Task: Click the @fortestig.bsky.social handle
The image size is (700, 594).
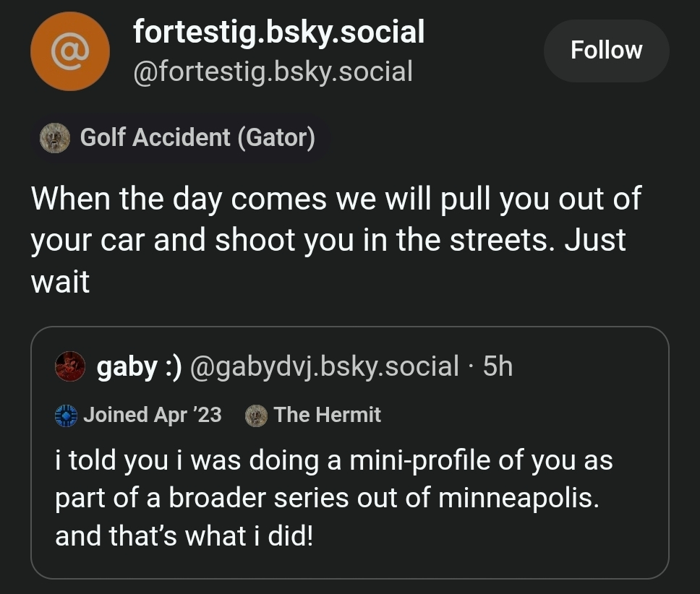Action: 273,71
